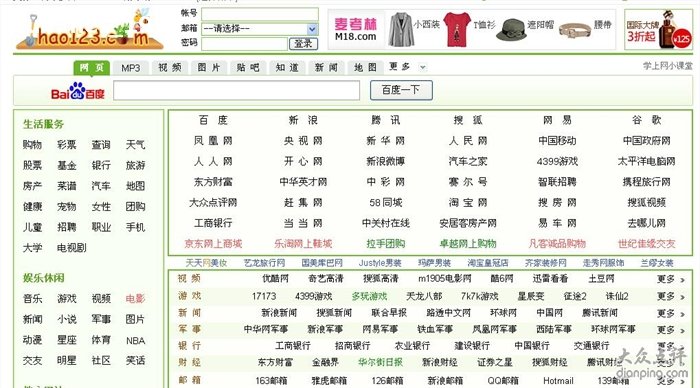Open the 淘宝网 link
This screenshot has height=388, width=700.
pyautogui.click(x=468, y=203)
